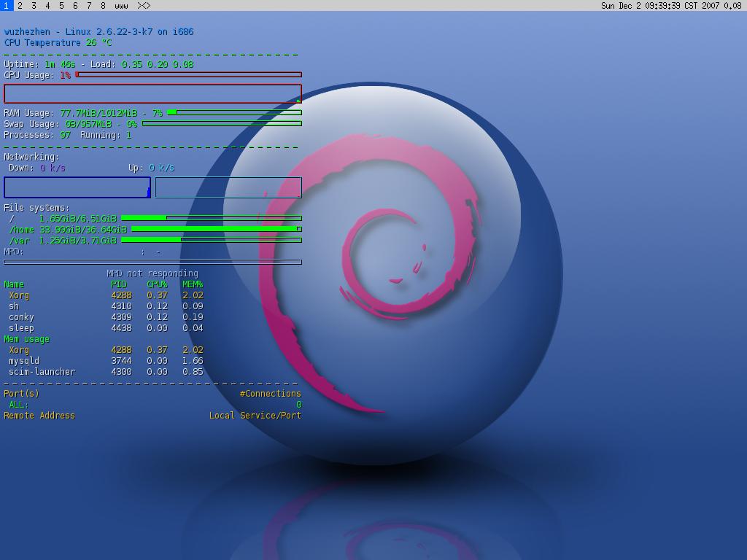Click the 'MPD not responding' message
Screen dimensions: 747x560
point(152,273)
